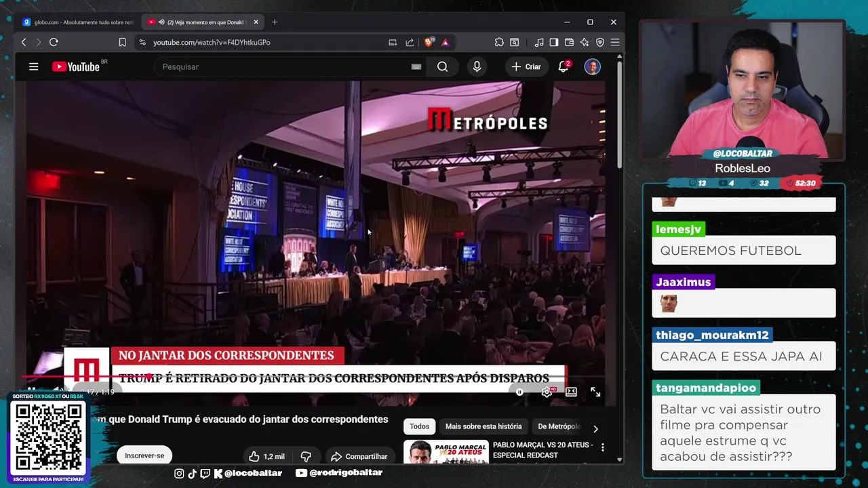Open the on-screen keyboard icon in search box
This screenshot has height=488, width=868.
tap(416, 66)
